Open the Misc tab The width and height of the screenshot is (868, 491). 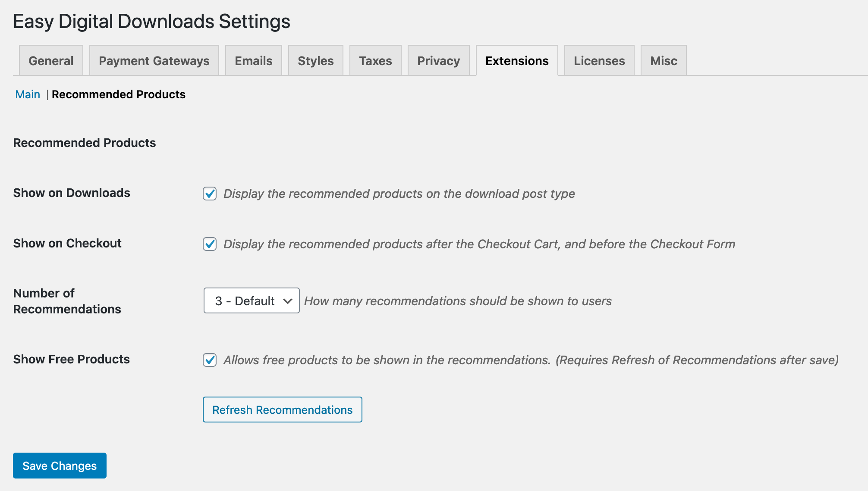(x=664, y=61)
